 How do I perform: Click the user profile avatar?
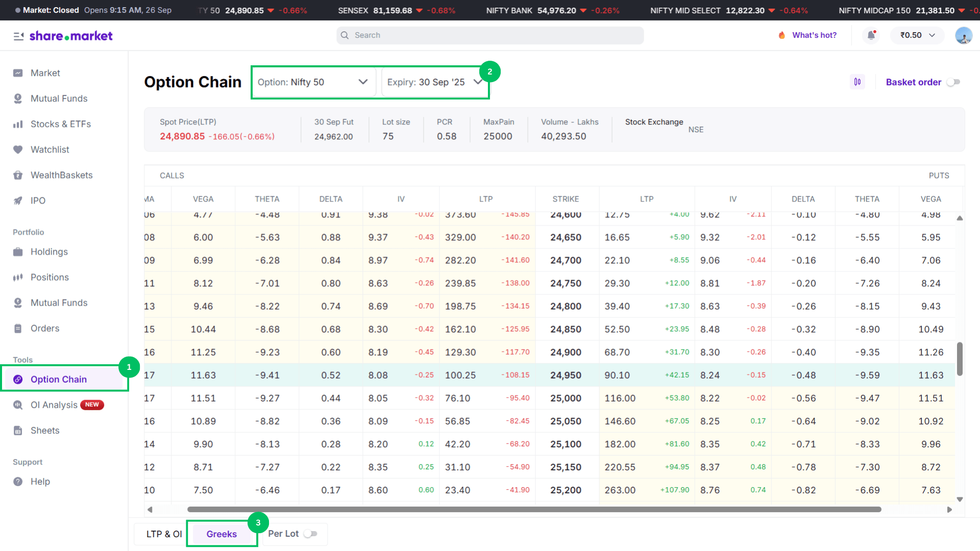(963, 35)
